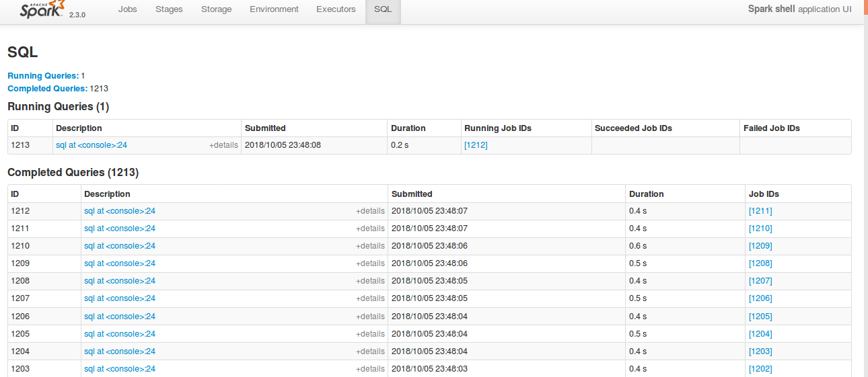The width and height of the screenshot is (868, 377).
Task: Open job ID [1211] link
Action: (x=760, y=211)
